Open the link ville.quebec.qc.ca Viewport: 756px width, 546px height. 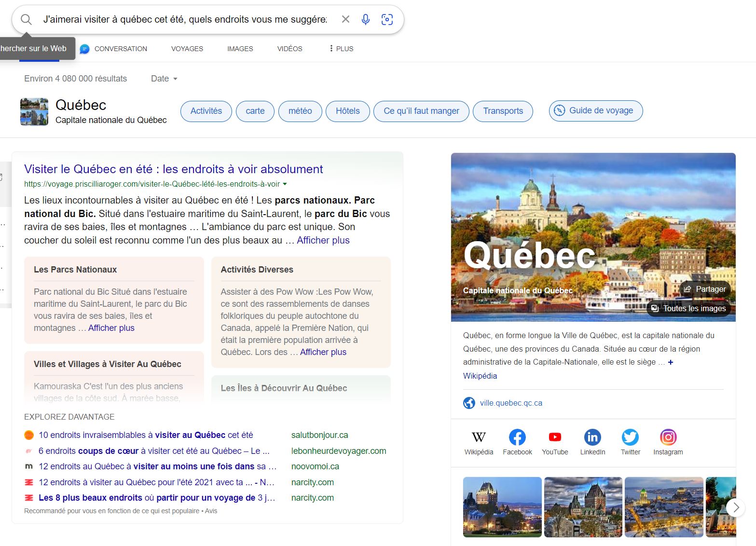(511, 403)
